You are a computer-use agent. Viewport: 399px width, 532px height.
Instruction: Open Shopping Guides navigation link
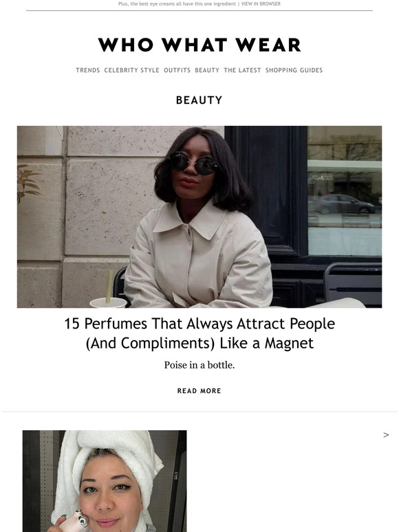click(294, 70)
